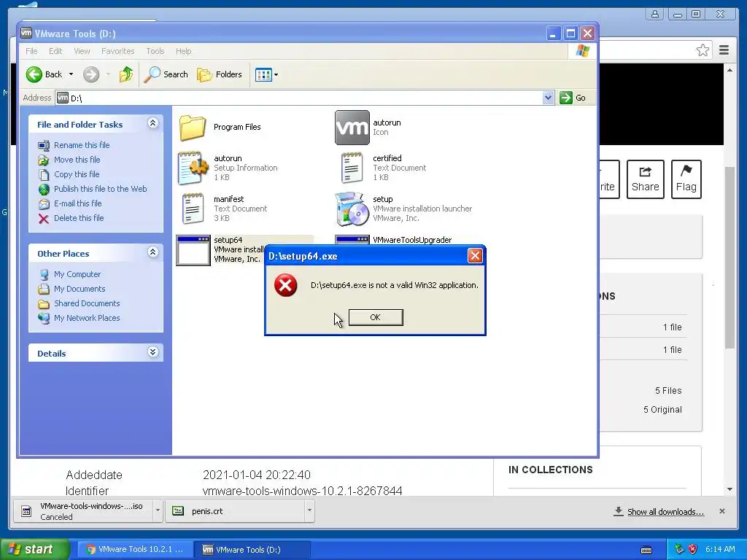The height and width of the screenshot is (560, 747).
Task: Open the Back history dropdown arrow
Action: [71, 74]
